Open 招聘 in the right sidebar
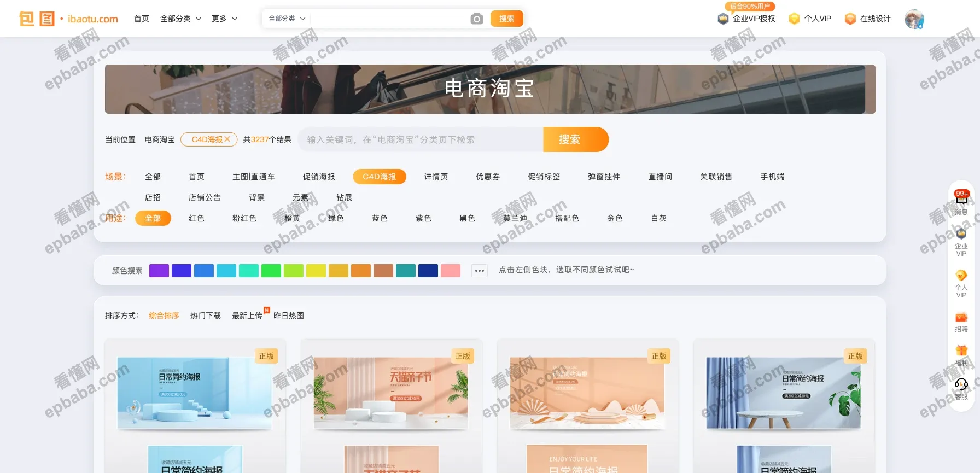The width and height of the screenshot is (980, 473). (961, 322)
